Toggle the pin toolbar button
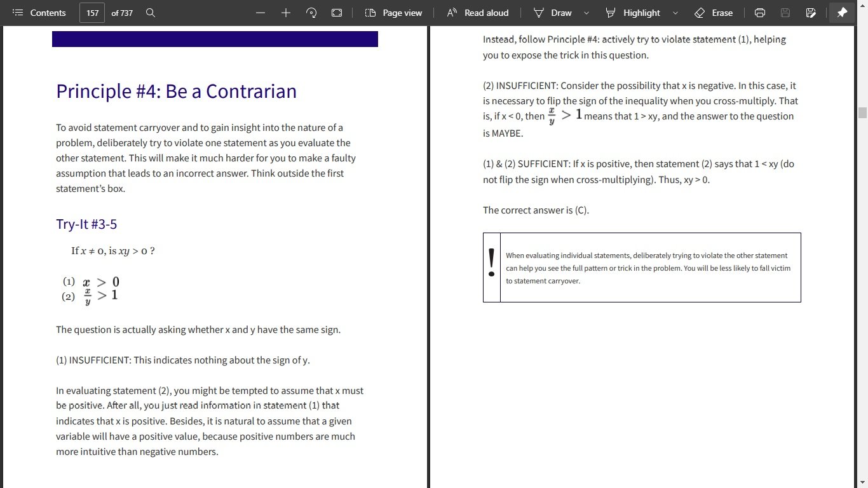 coord(842,13)
